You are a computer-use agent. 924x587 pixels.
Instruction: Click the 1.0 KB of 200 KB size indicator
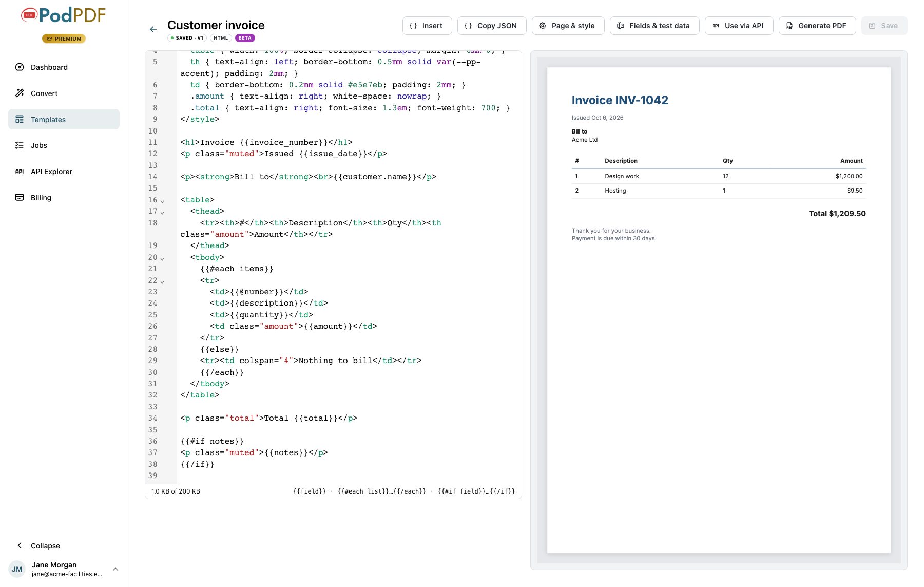(176, 491)
